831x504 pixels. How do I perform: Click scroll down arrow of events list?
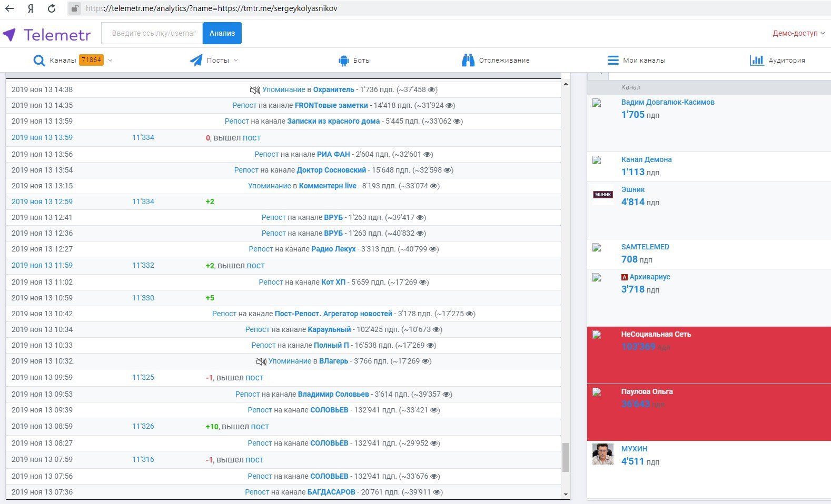coord(566,495)
